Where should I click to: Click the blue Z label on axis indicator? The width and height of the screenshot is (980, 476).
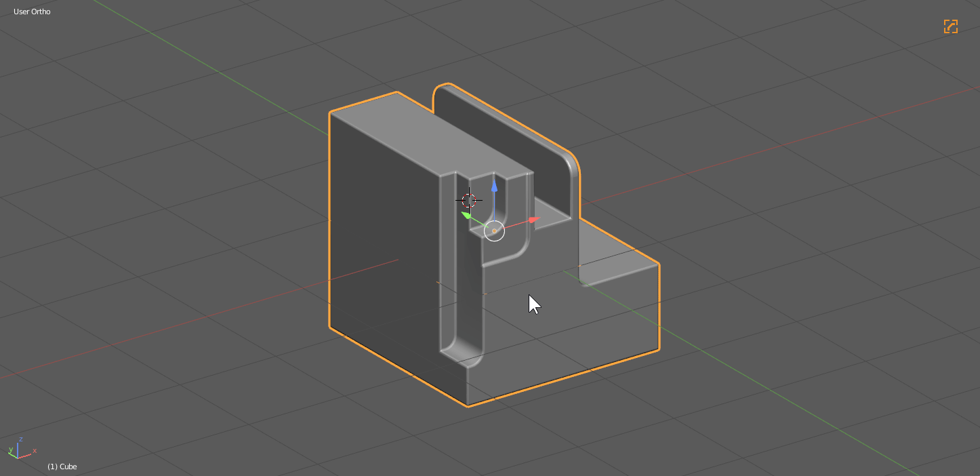[x=21, y=439]
